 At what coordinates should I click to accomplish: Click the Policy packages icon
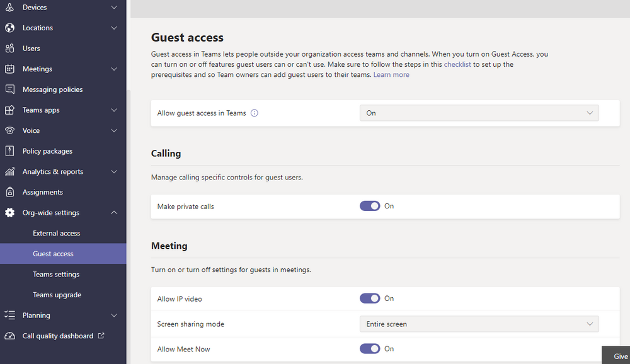(x=9, y=151)
